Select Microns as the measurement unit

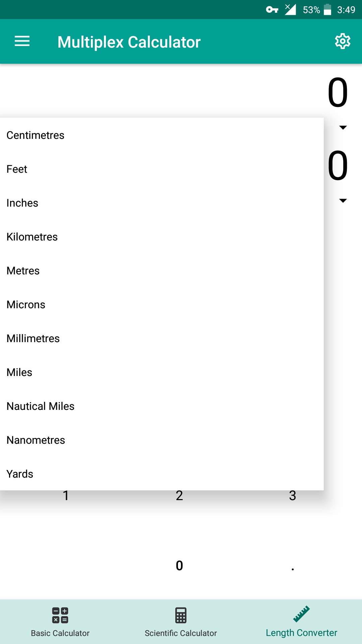pos(26,304)
